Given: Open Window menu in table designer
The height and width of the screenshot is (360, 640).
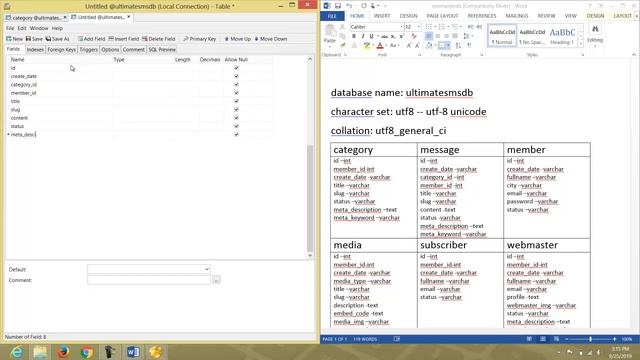Looking at the screenshot, I should tap(39, 28).
